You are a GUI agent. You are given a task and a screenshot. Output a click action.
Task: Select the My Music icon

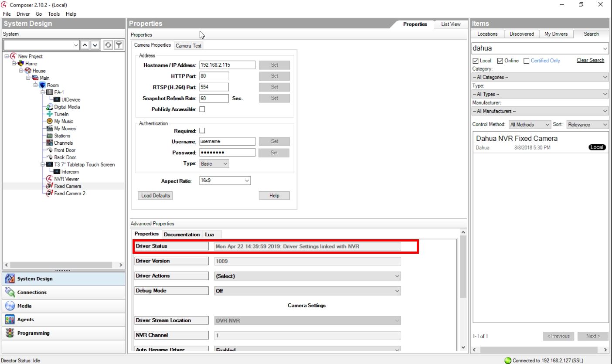tap(50, 121)
